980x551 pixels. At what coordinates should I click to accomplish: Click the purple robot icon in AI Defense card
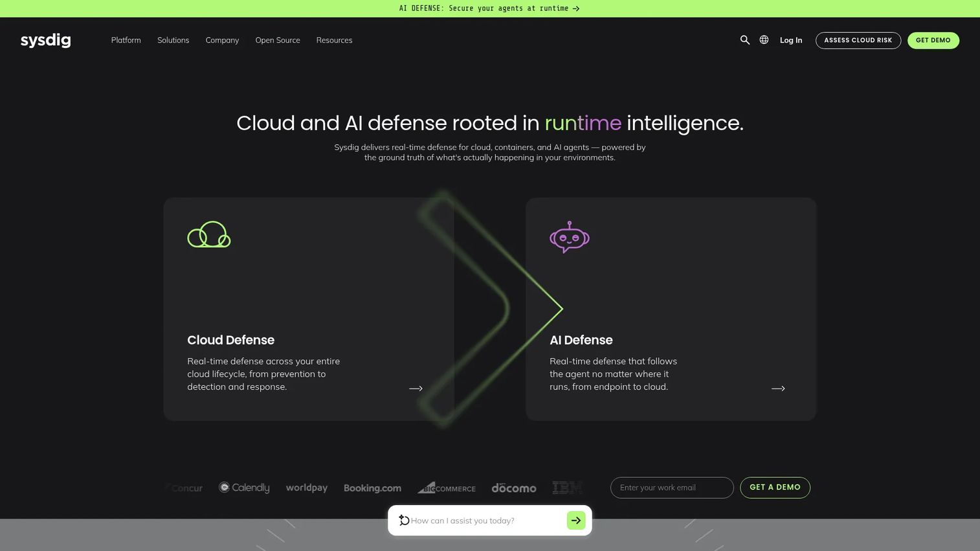click(x=570, y=237)
